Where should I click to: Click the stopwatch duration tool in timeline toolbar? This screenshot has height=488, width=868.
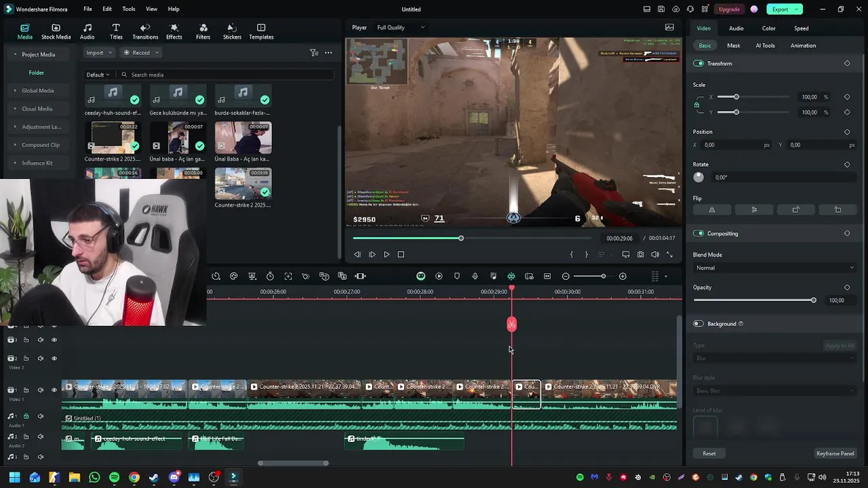pyautogui.click(x=270, y=276)
